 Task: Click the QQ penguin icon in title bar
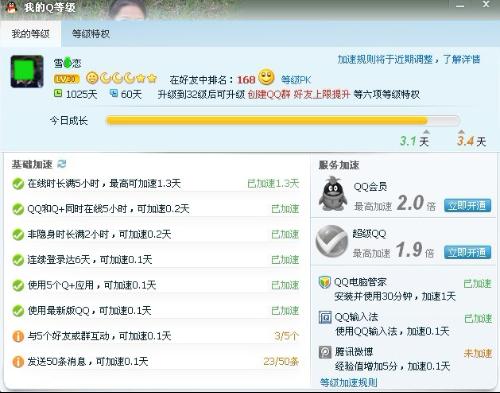pyautogui.click(x=12, y=7)
